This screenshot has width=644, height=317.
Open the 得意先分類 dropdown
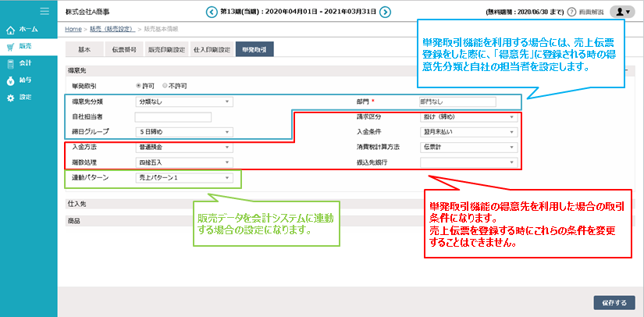pyautogui.click(x=184, y=102)
